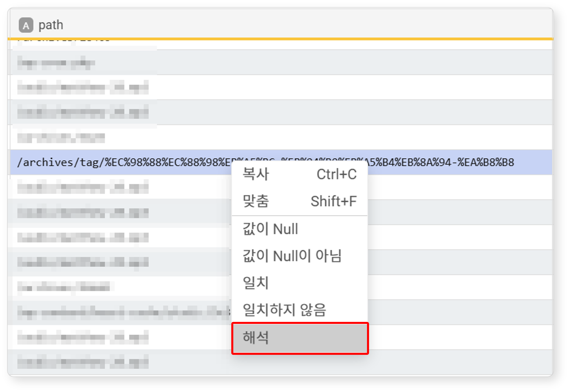Select 값이 Null이 아님 menu entry
Screen dimensions: 569x392
click(x=300, y=256)
